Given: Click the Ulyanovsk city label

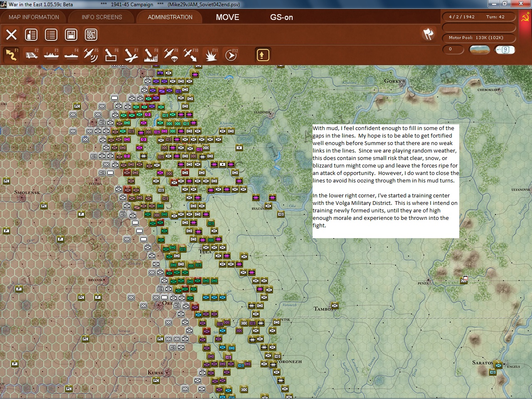Looking at the screenshot, I should point(521,190).
